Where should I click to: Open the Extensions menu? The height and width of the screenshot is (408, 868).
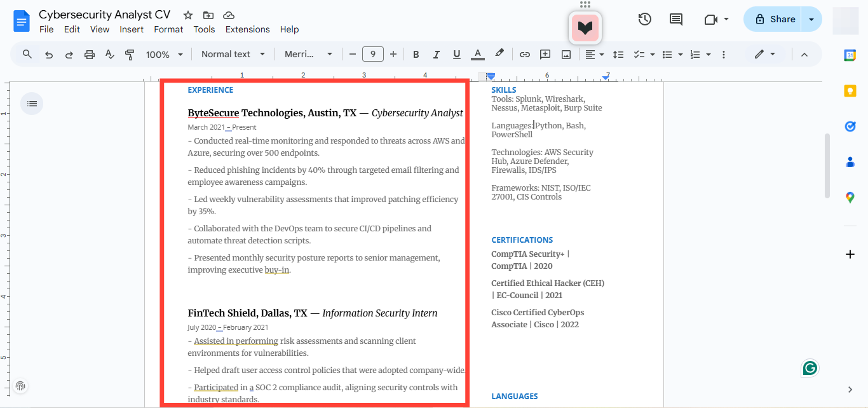[247, 29]
